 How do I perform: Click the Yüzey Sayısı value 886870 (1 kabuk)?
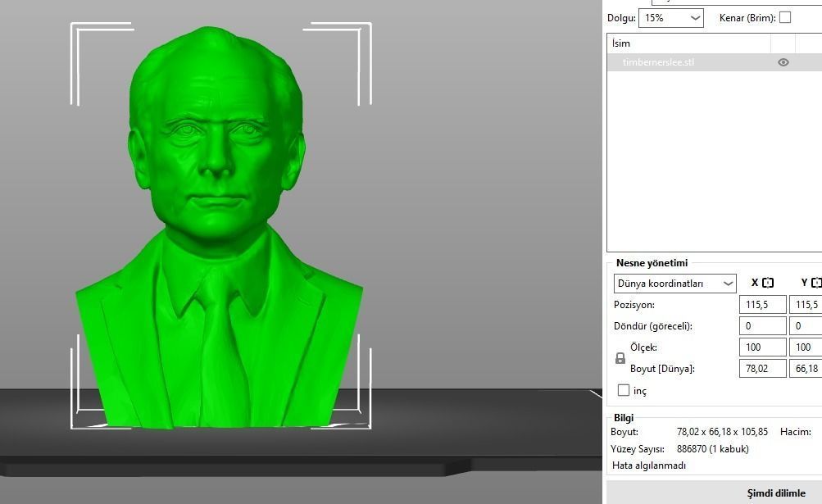tap(713, 449)
